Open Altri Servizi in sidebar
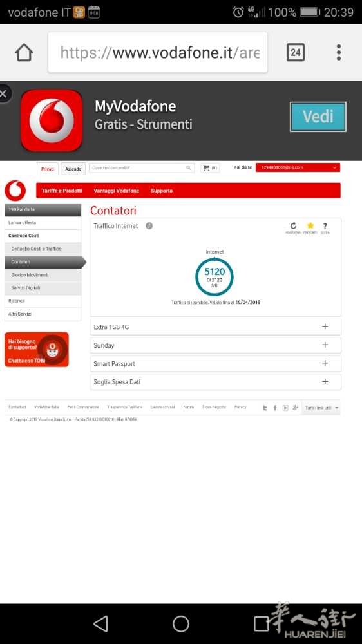 (43, 314)
